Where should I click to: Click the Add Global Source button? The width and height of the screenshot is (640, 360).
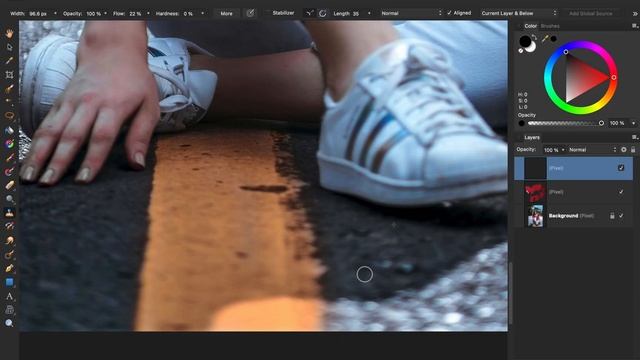(591, 13)
